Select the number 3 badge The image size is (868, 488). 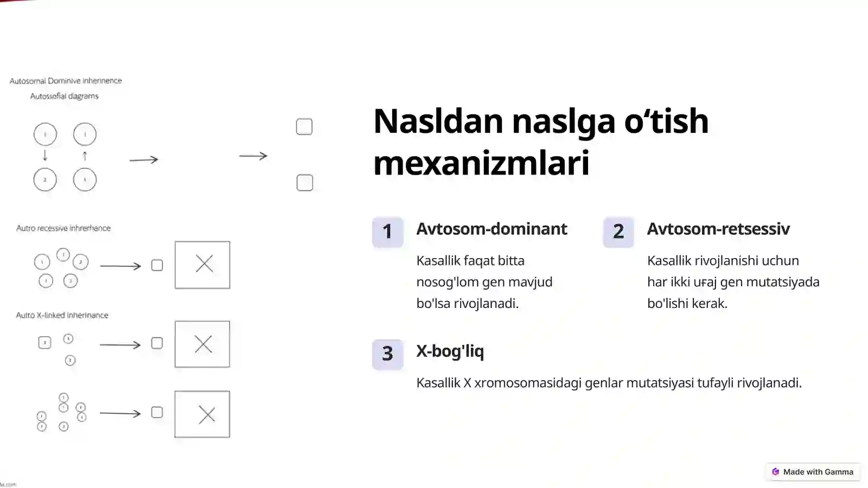(x=387, y=354)
